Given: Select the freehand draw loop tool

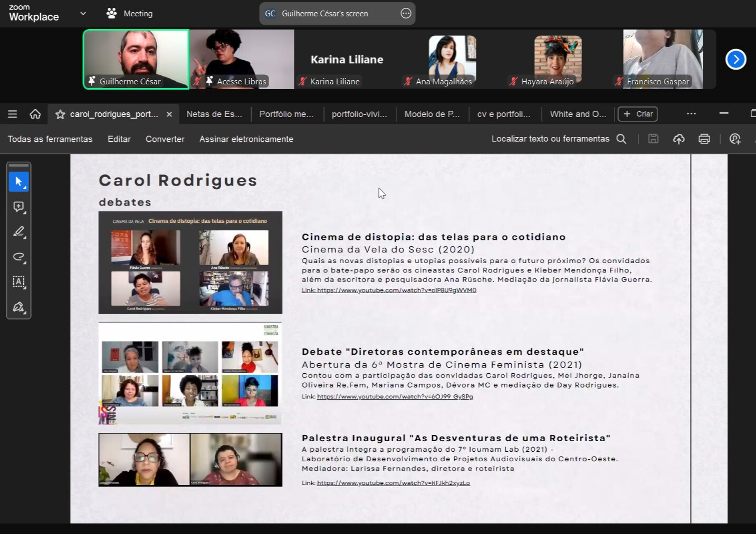Looking at the screenshot, I should (x=18, y=257).
